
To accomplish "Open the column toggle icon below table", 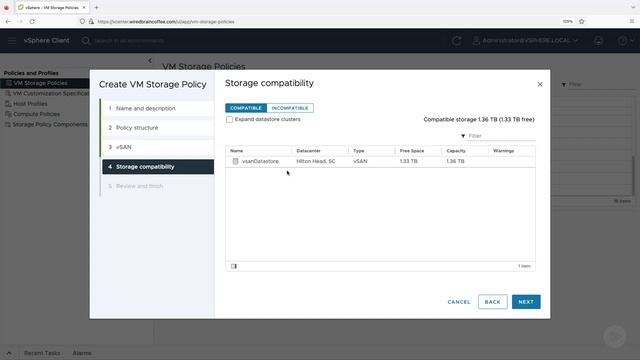I will tap(234, 266).
